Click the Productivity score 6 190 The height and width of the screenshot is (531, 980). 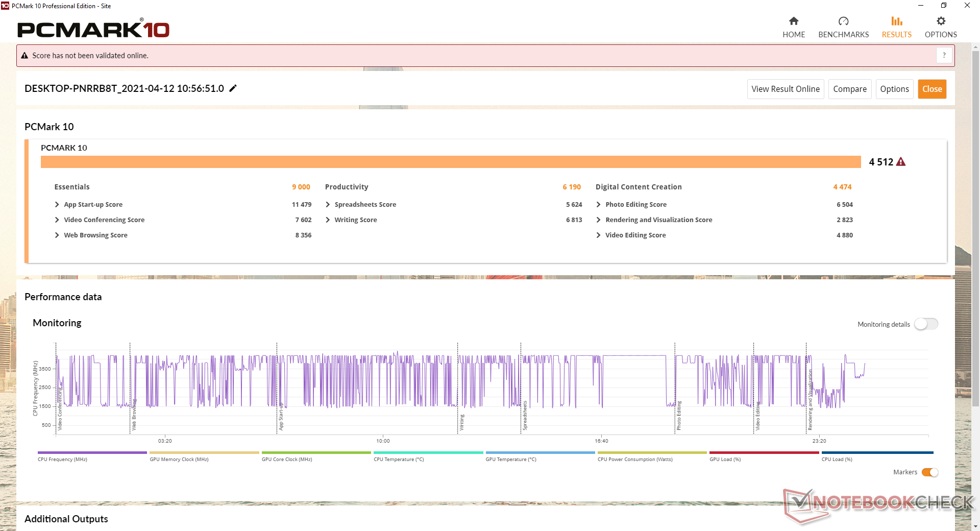572,187
